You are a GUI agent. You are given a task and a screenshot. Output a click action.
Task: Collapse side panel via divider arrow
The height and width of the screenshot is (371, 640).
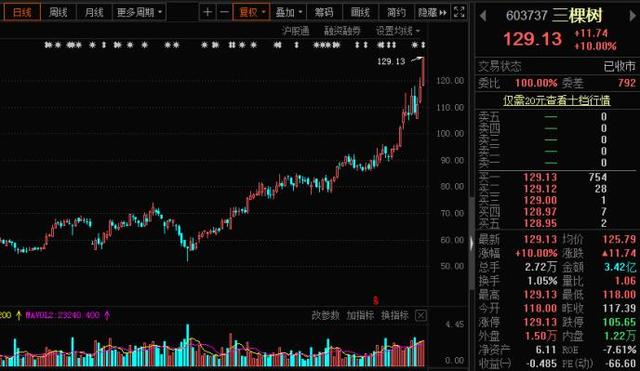(x=471, y=243)
